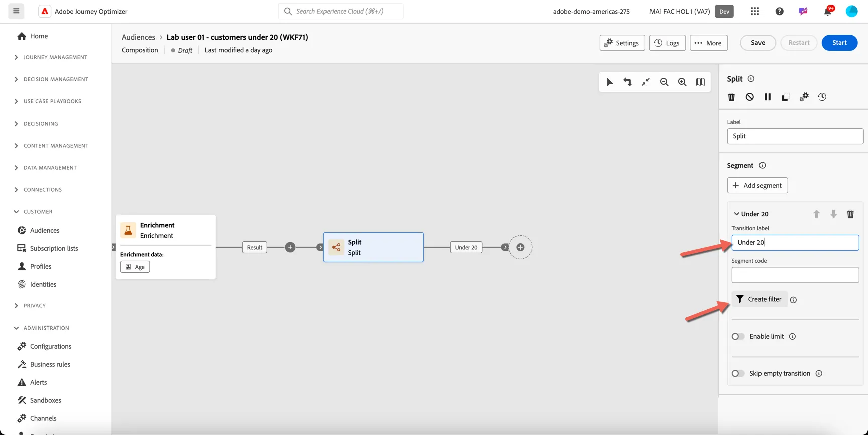Viewport: 868px width, 435px height.
Task: Move the Under 20 segment up
Action: pyautogui.click(x=816, y=214)
